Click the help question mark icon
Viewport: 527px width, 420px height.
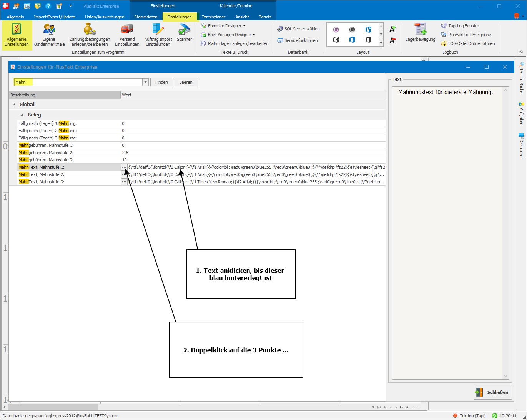[48, 6]
